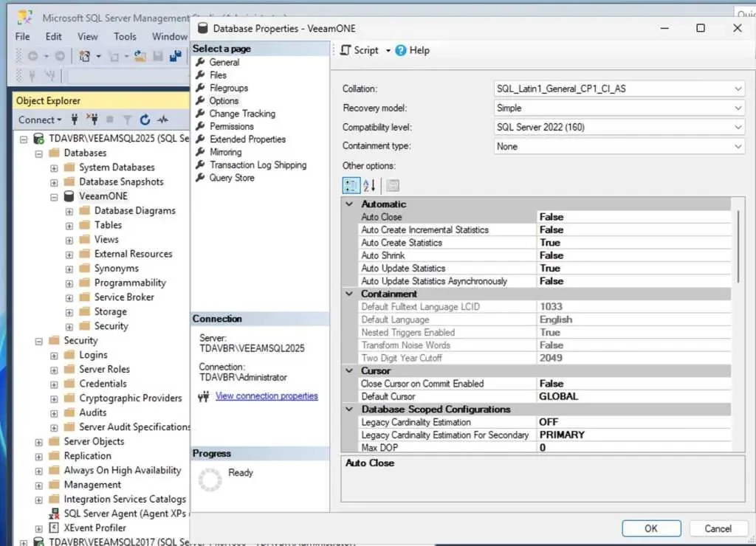Expand the Logins node under Security

click(54, 356)
